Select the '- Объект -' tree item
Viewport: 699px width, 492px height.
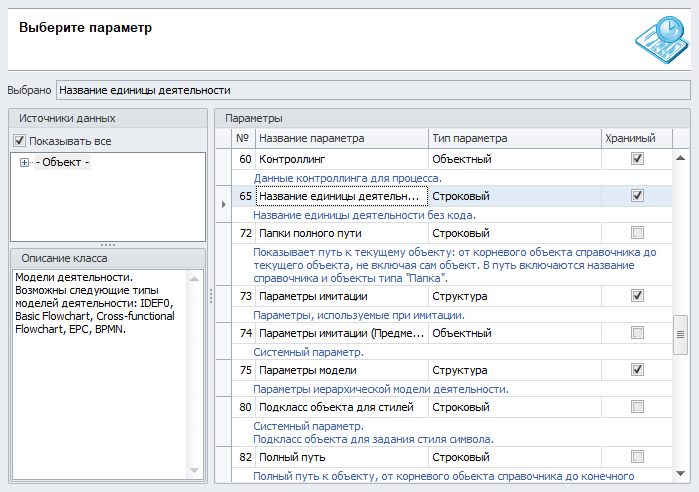[63, 163]
